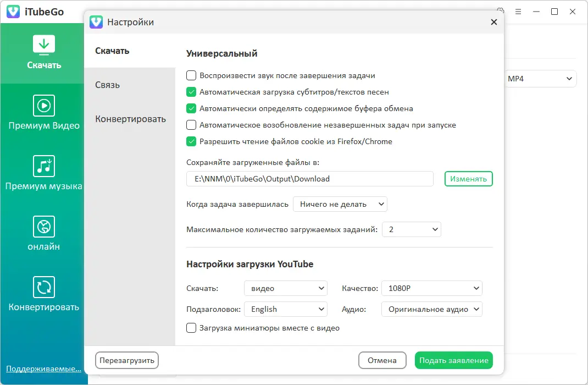Click the iTubeGo logo in title bar
Image resolution: width=588 pixels, height=385 pixels.
pos(13,12)
